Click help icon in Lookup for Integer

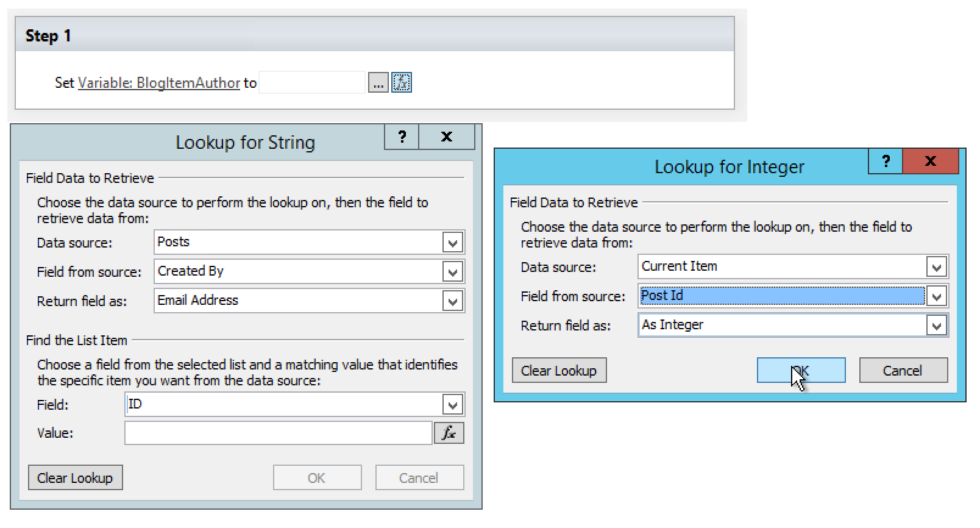tap(886, 161)
